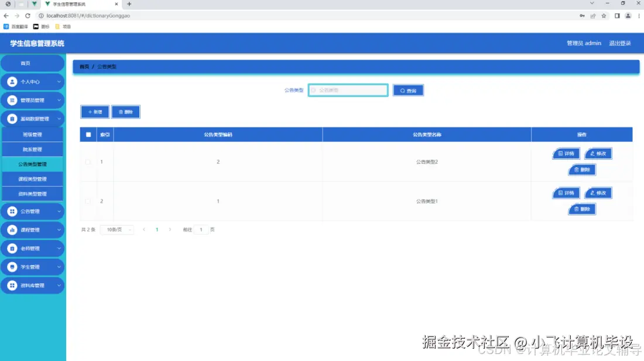Click the 课程管理 bar chart icon

point(12,230)
